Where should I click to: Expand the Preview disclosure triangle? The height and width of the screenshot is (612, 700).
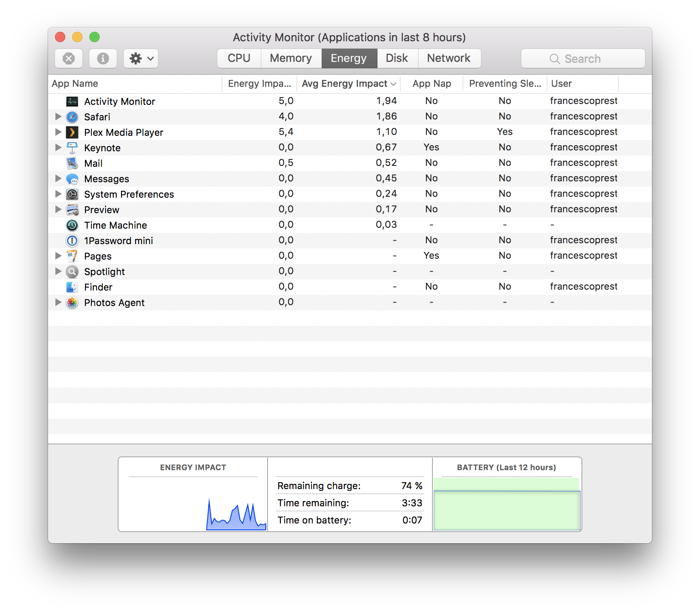[58, 209]
